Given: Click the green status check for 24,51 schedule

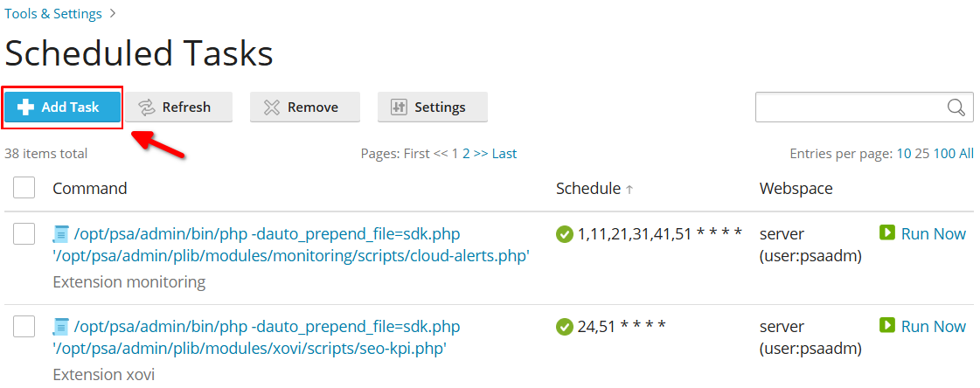Looking at the screenshot, I should (x=565, y=327).
